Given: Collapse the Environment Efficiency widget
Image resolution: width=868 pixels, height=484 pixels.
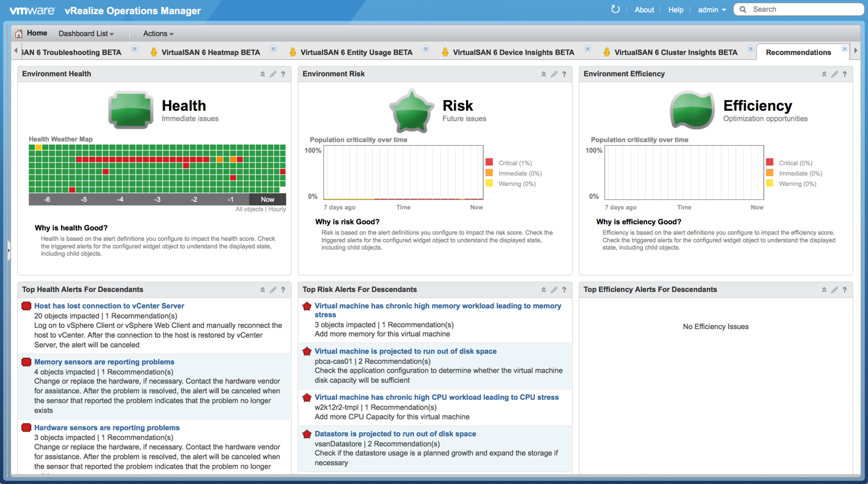Looking at the screenshot, I should pyautogui.click(x=824, y=74).
